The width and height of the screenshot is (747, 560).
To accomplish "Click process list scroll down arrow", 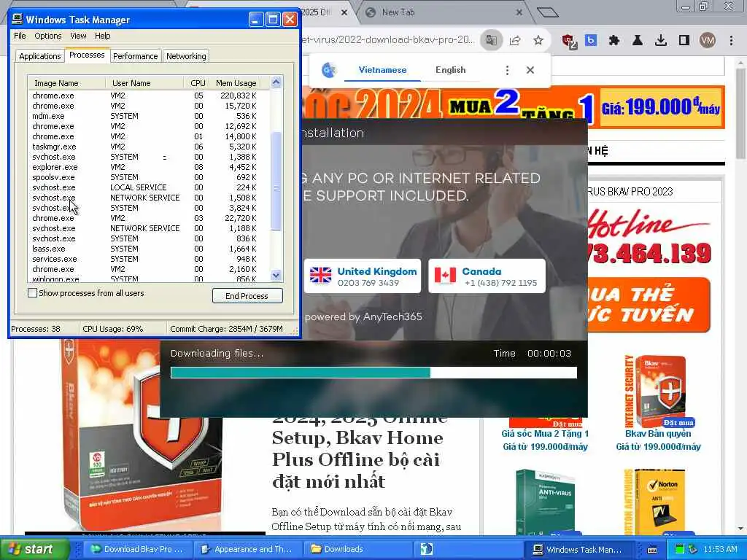I will point(276,275).
